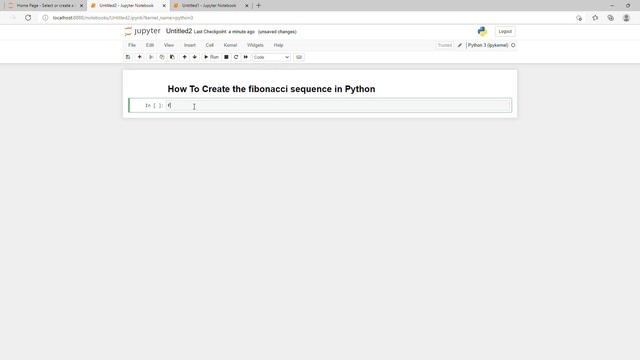Close the Untitled1 browser tab
The image size is (640, 360).
click(x=247, y=6)
